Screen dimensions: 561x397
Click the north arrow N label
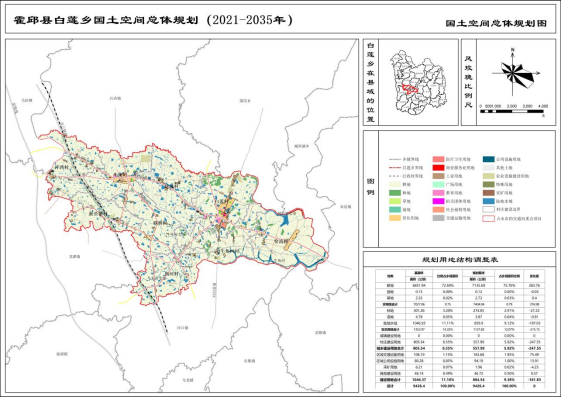click(x=513, y=50)
